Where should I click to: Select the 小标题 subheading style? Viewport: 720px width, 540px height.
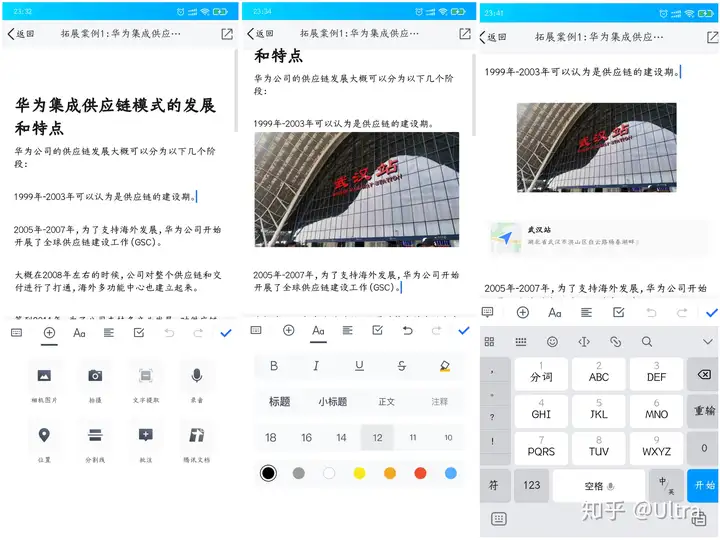point(332,402)
